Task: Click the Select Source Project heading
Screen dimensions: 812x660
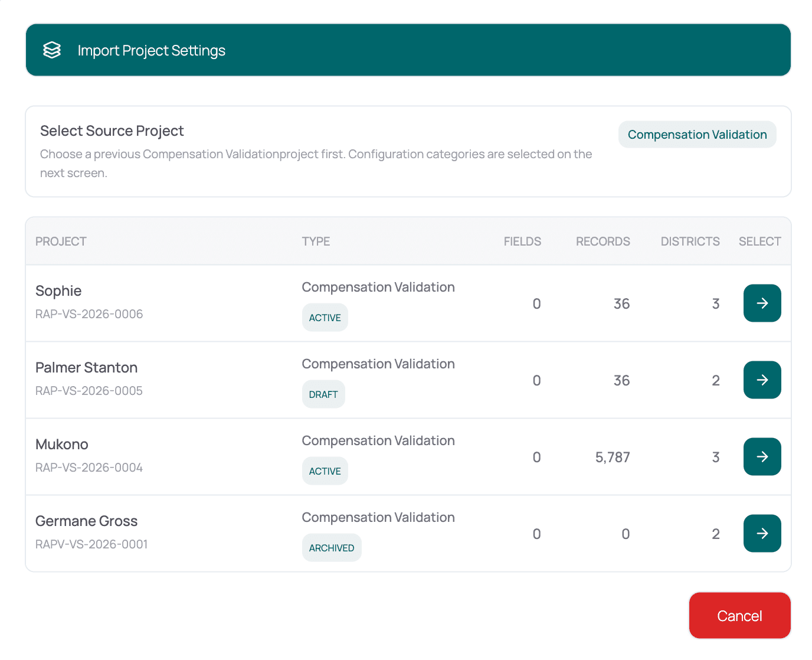Action: (x=112, y=131)
